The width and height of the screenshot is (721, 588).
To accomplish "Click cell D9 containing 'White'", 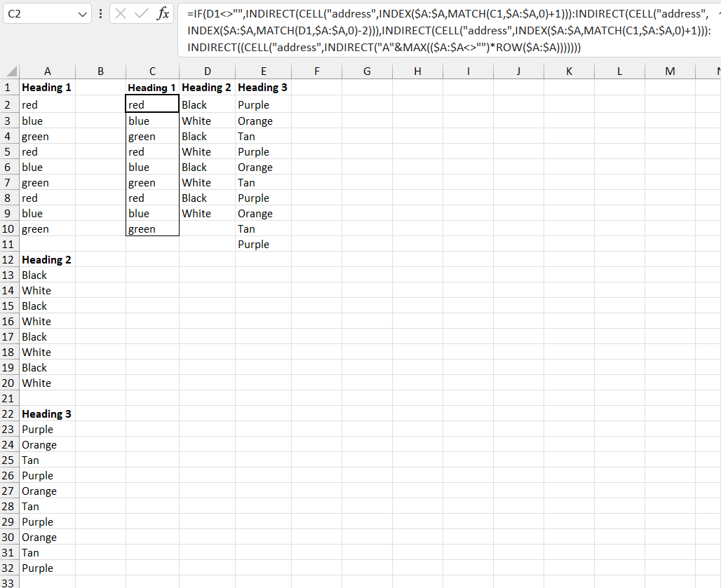I will point(208,213).
